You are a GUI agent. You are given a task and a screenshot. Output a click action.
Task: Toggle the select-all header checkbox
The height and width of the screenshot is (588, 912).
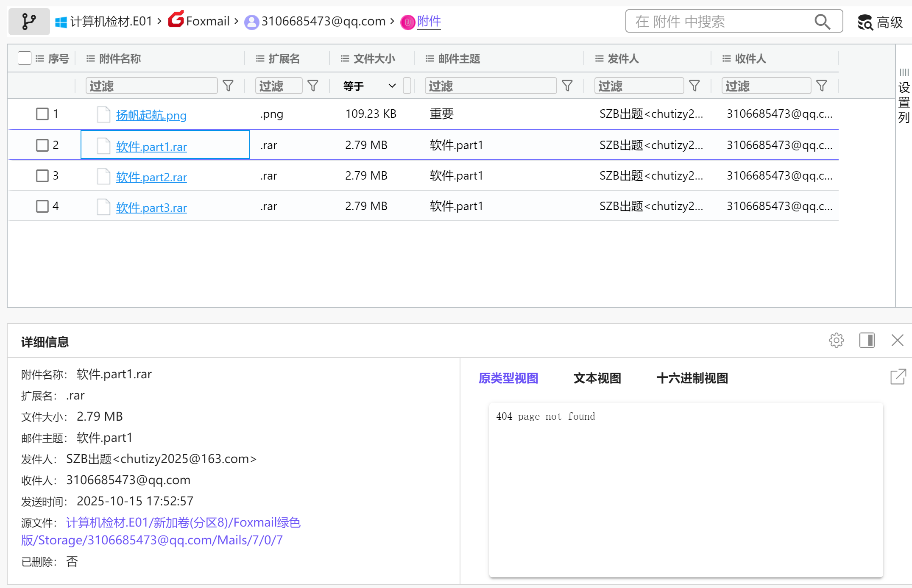(25, 58)
